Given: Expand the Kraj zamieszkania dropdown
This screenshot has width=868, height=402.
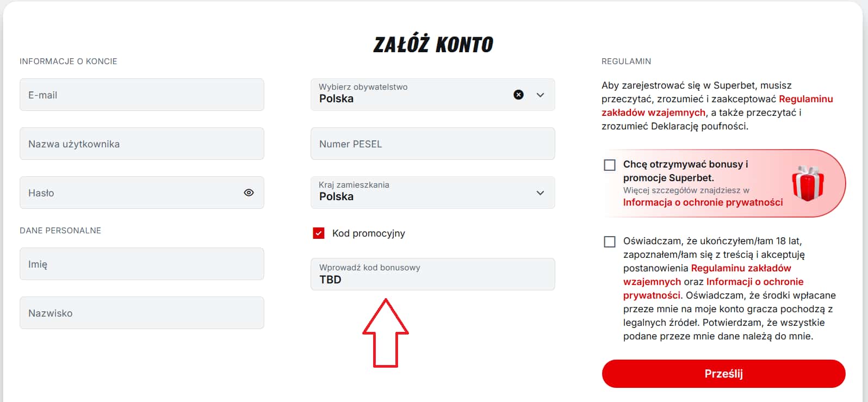Looking at the screenshot, I should (x=540, y=193).
